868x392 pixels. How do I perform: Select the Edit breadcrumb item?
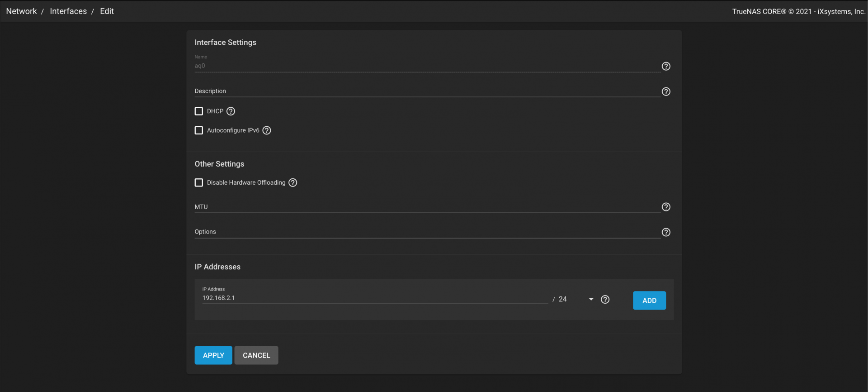point(107,11)
